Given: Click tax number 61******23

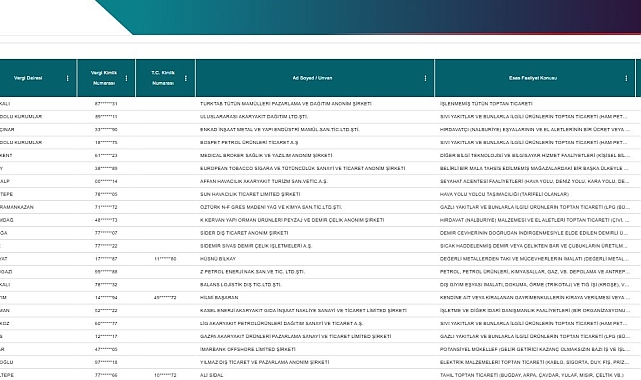Looking at the screenshot, I should 106,155.
